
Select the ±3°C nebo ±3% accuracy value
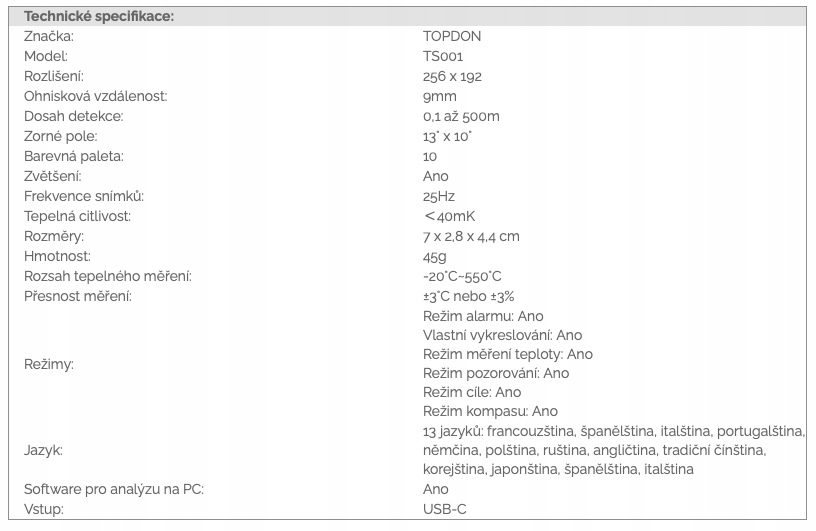coord(468,296)
